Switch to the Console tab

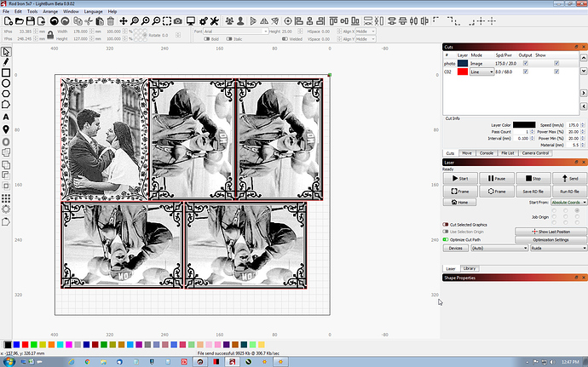pyautogui.click(x=487, y=153)
